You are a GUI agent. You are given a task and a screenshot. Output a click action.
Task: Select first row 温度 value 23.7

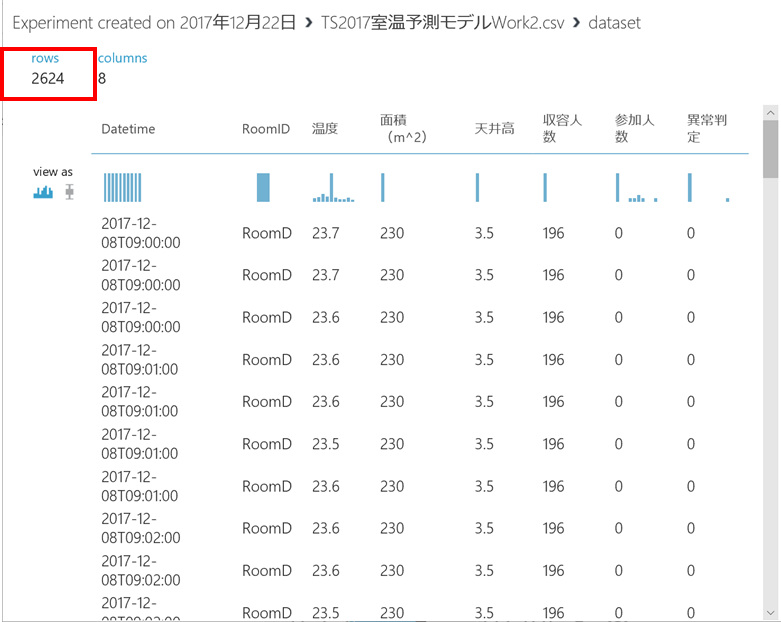click(326, 233)
